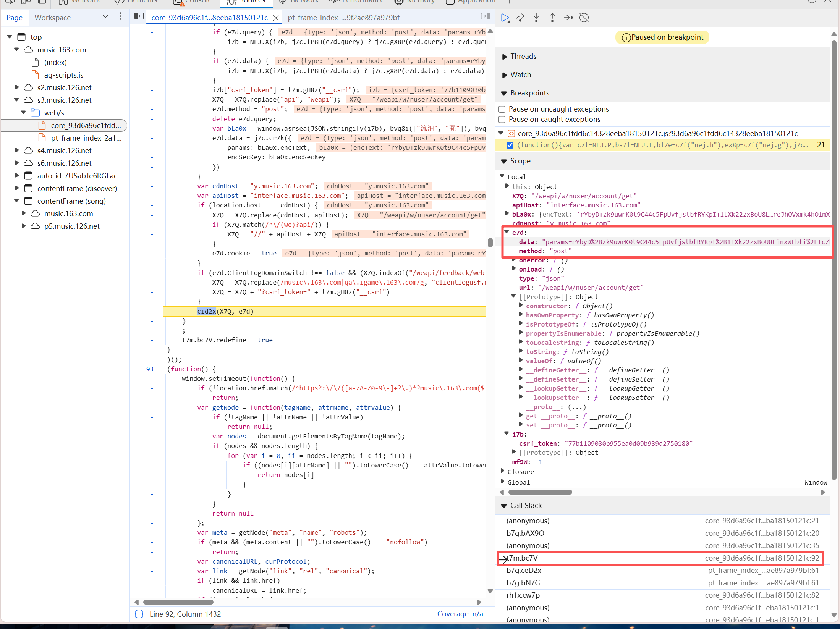
Task: Click the Step into function icon
Action: pyautogui.click(x=536, y=18)
